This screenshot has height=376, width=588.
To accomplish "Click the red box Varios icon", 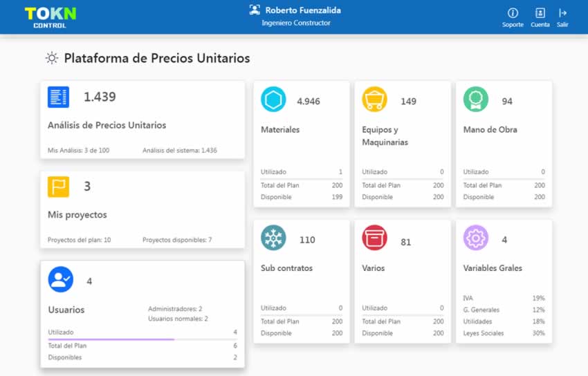I will pyautogui.click(x=374, y=238).
